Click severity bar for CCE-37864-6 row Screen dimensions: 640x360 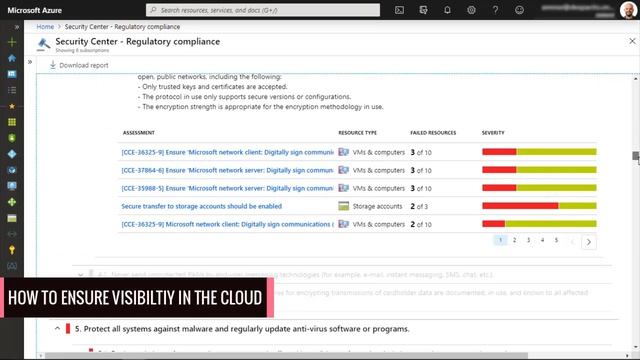coord(539,170)
